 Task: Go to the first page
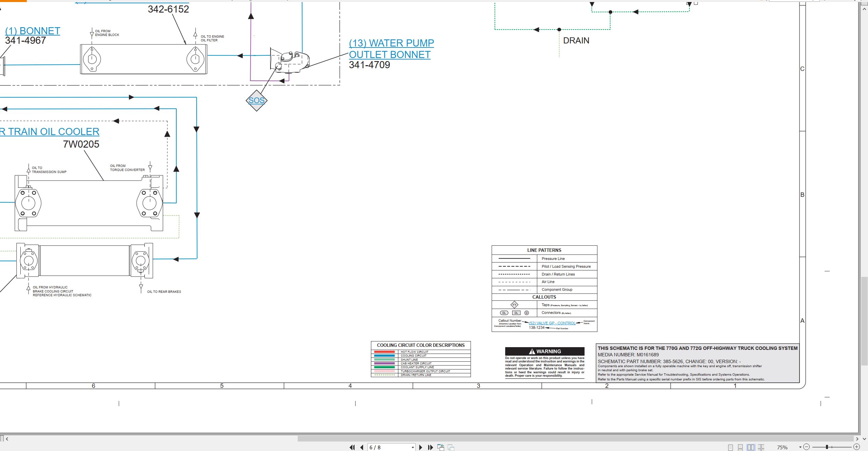tap(352, 447)
